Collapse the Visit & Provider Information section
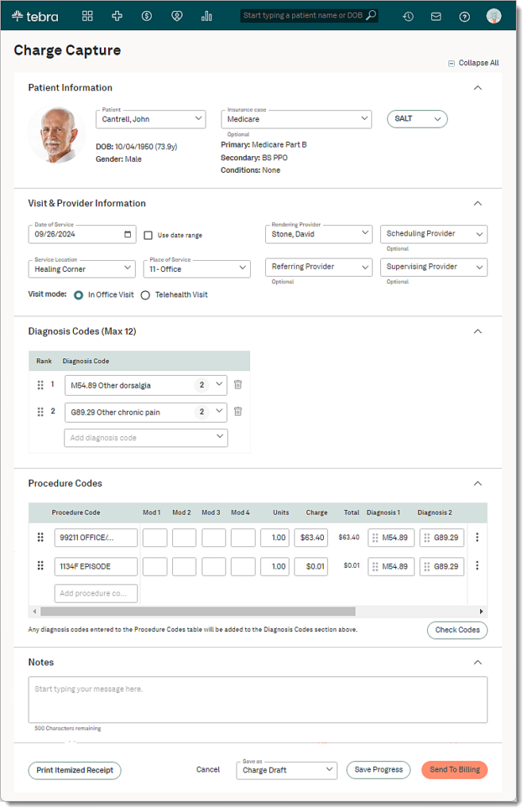 point(478,203)
